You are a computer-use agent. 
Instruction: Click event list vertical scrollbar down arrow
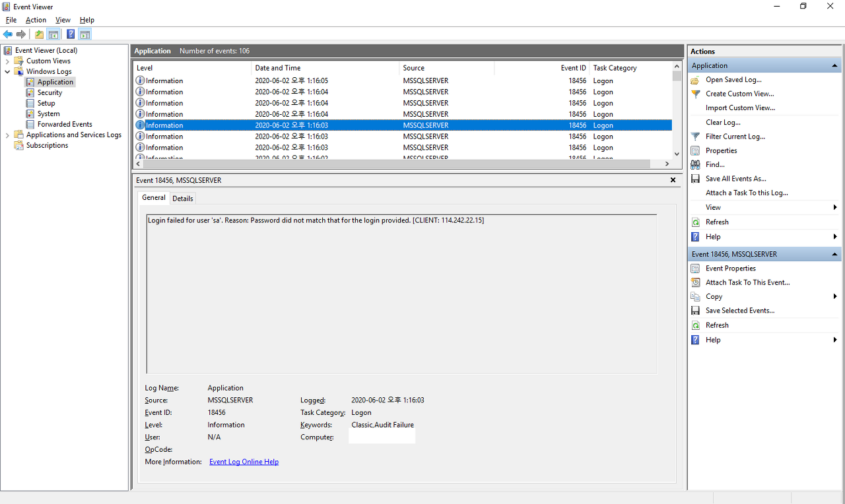pyautogui.click(x=677, y=153)
